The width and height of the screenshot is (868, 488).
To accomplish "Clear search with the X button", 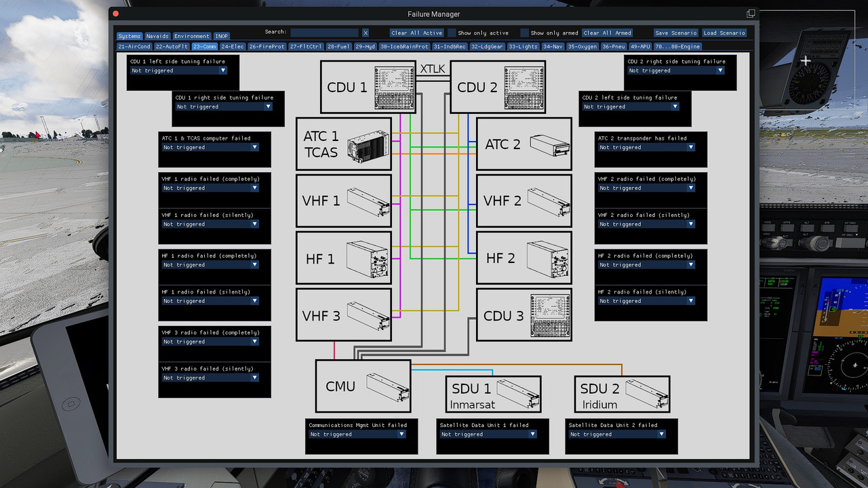I will pos(366,33).
